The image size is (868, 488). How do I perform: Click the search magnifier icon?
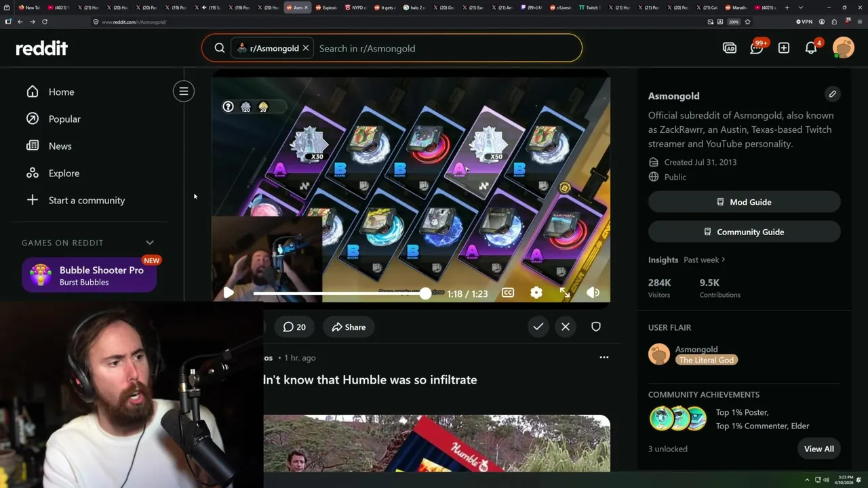[x=220, y=48]
